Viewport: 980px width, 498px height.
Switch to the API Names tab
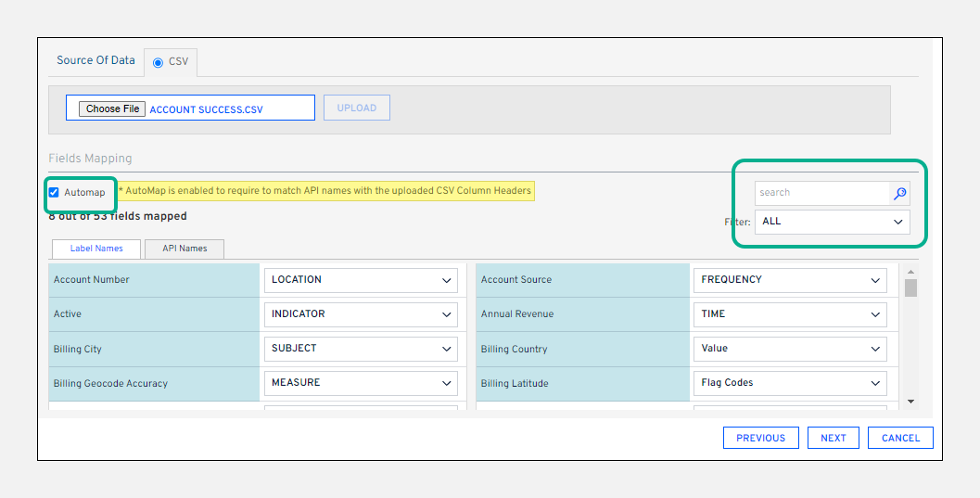(x=185, y=249)
